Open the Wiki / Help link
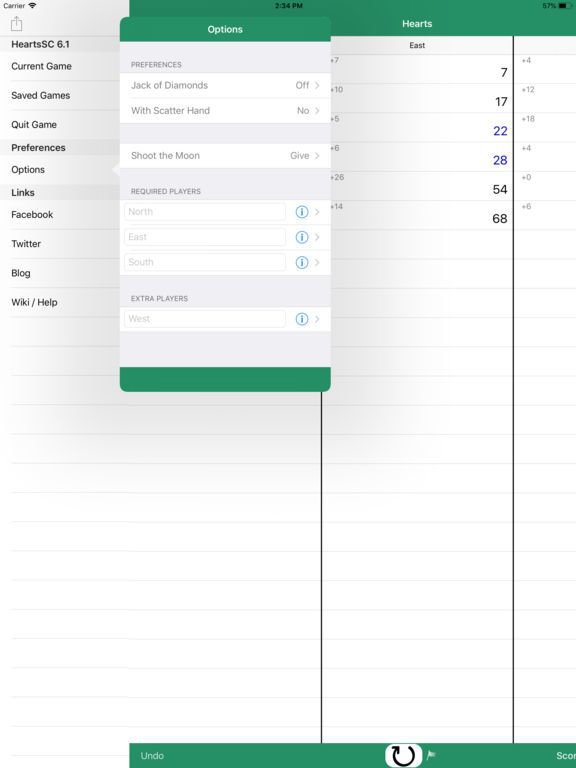This screenshot has height=768, width=576. tap(34, 302)
